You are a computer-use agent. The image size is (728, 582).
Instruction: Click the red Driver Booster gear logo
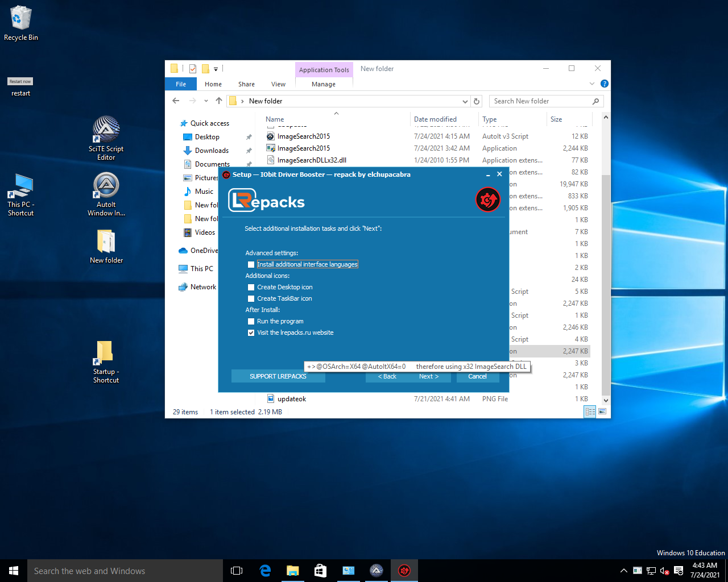[487, 199]
